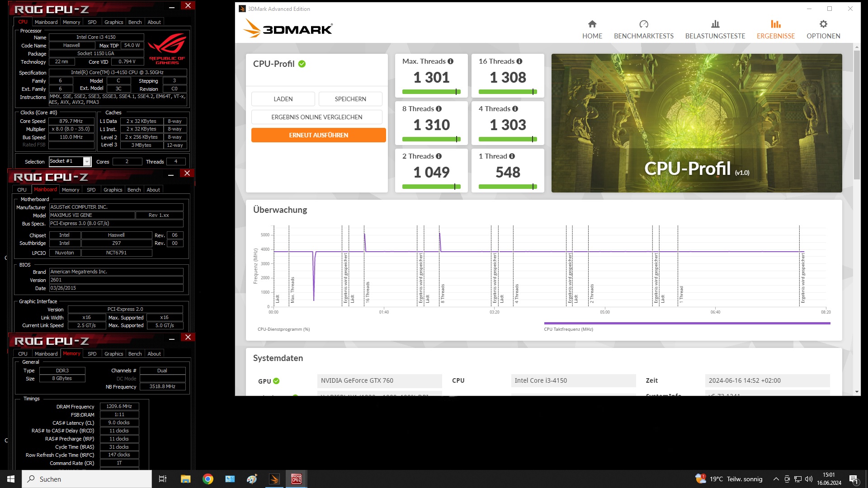
Task: Open Socket #1 selection dropdown
Action: (87, 162)
